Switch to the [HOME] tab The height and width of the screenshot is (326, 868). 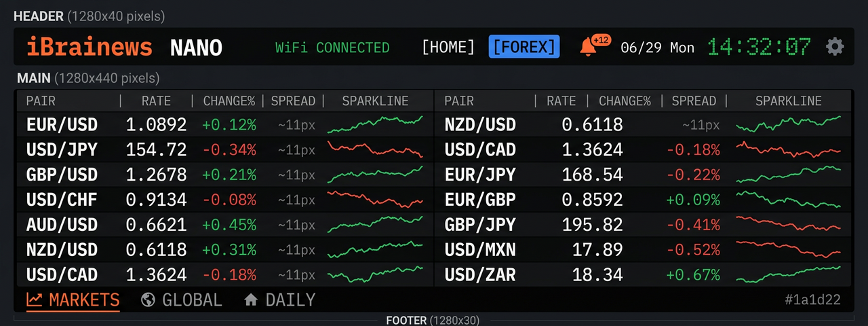pyautogui.click(x=448, y=47)
